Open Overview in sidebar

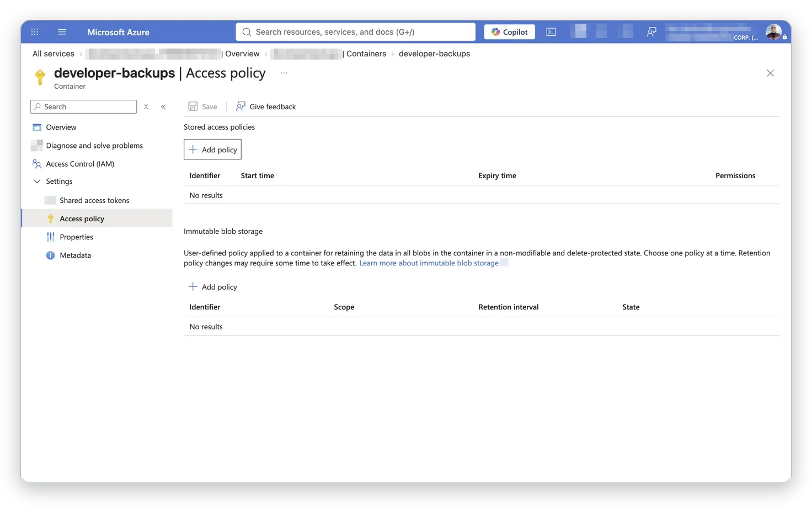[x=61, y=127]
